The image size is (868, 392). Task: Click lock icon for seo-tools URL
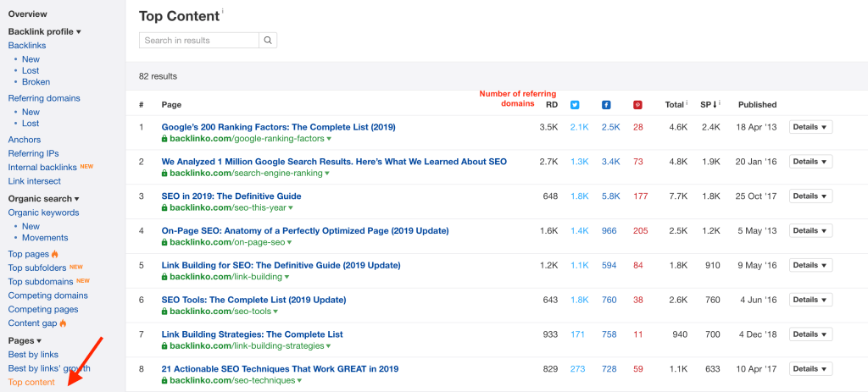coord(164,312)
